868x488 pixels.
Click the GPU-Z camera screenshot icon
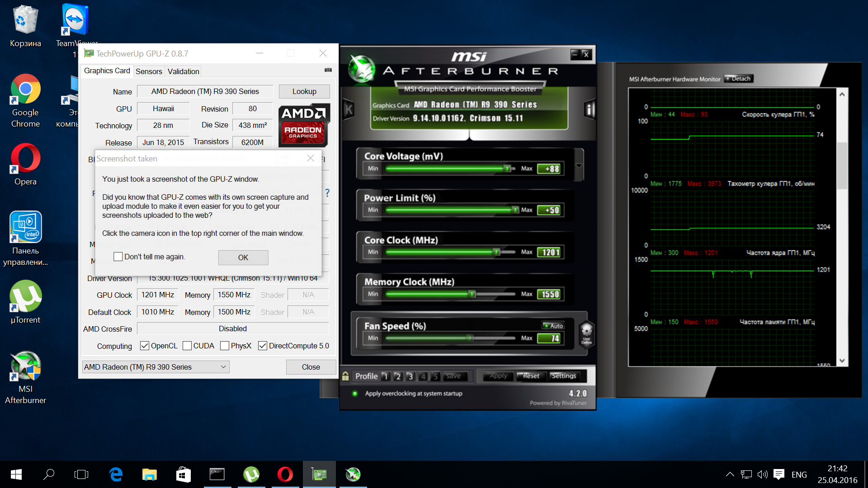click(328, 70)
